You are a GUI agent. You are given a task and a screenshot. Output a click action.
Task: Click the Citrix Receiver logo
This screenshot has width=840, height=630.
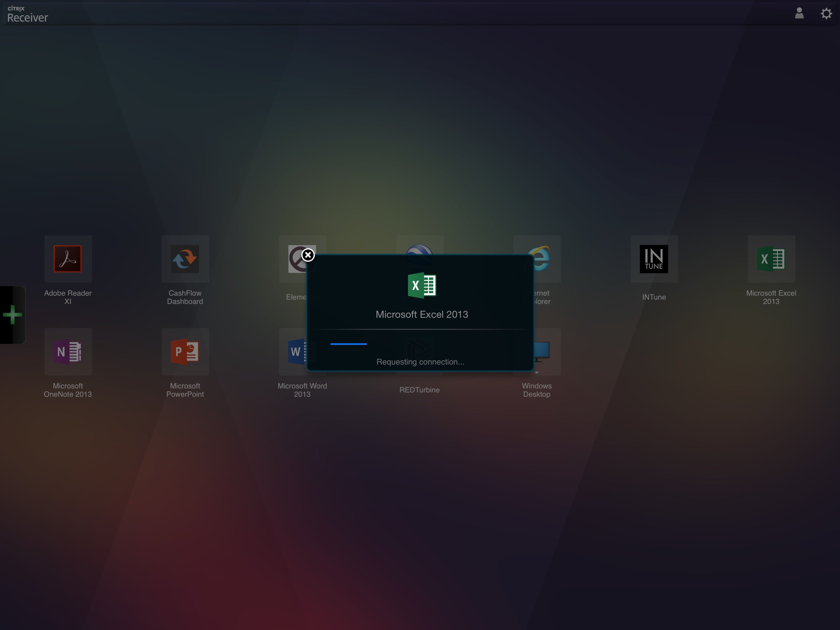click(27, 14)
